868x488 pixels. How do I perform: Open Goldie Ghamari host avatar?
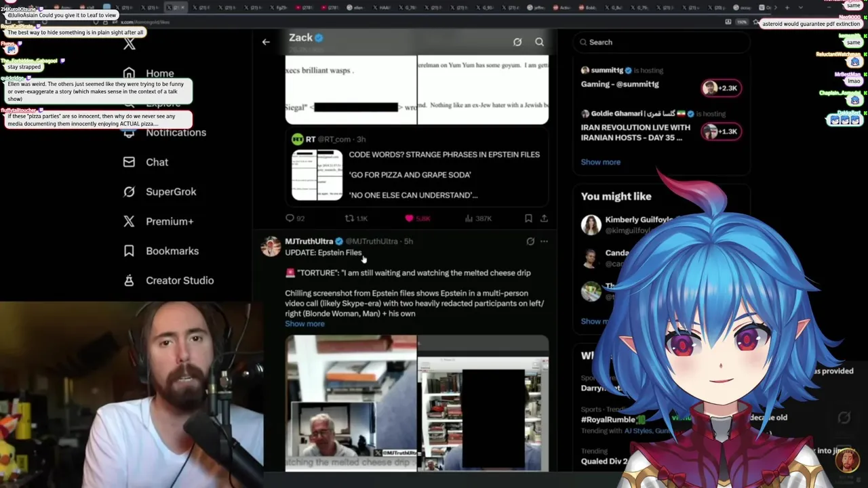click(585, 114)
